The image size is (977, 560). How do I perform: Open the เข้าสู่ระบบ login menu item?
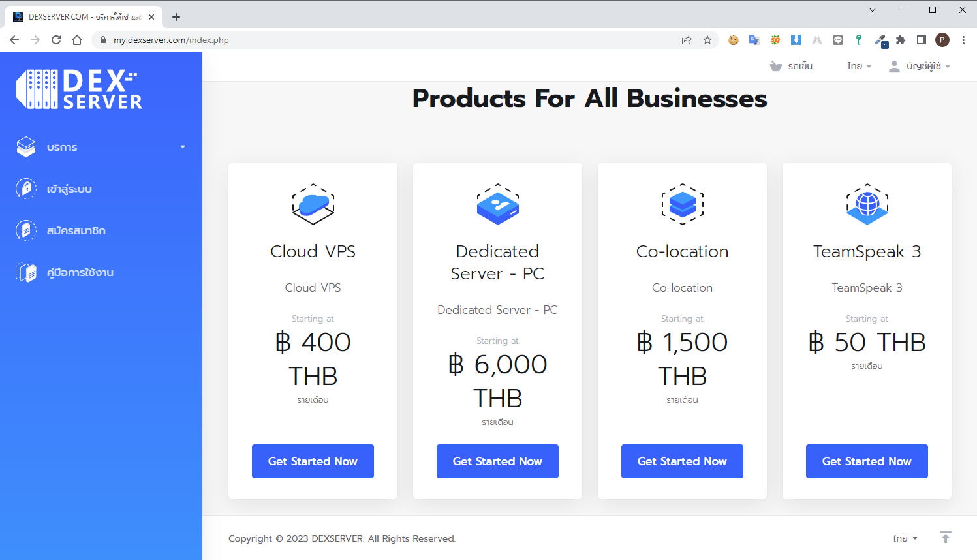click(69, 189)
